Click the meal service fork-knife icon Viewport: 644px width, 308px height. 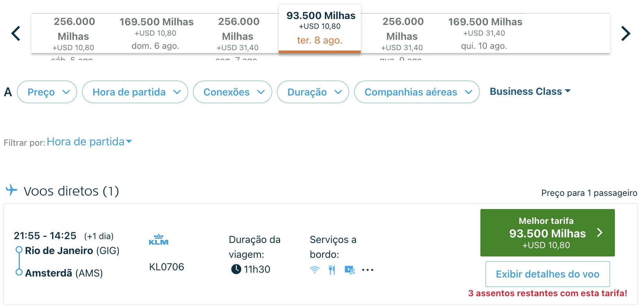(x=332, y=270)
